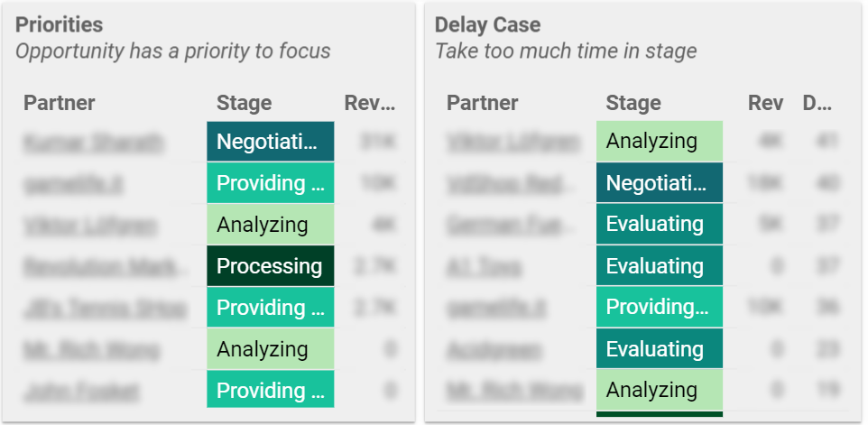Select Negotiati... stage cell in Priorities panel
This screenshot has height=425, width=868.
271,142
